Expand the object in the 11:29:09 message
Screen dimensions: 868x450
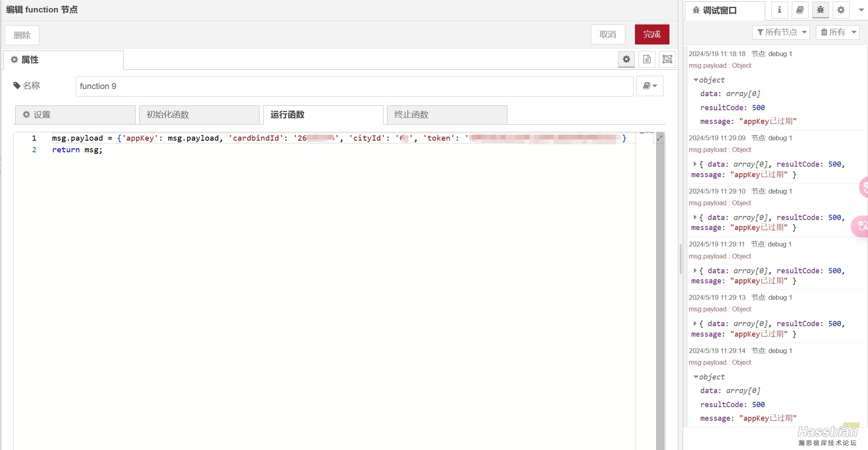tap(695, 164)
